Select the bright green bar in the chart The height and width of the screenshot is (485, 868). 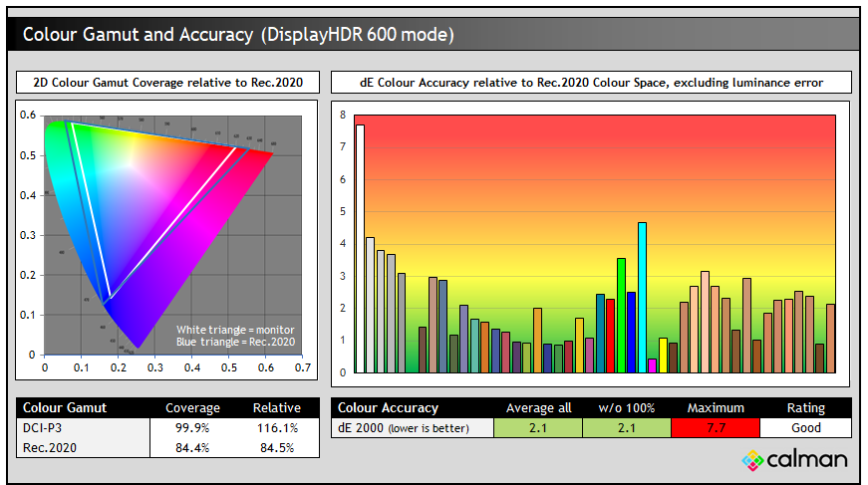tap(621, 315)
